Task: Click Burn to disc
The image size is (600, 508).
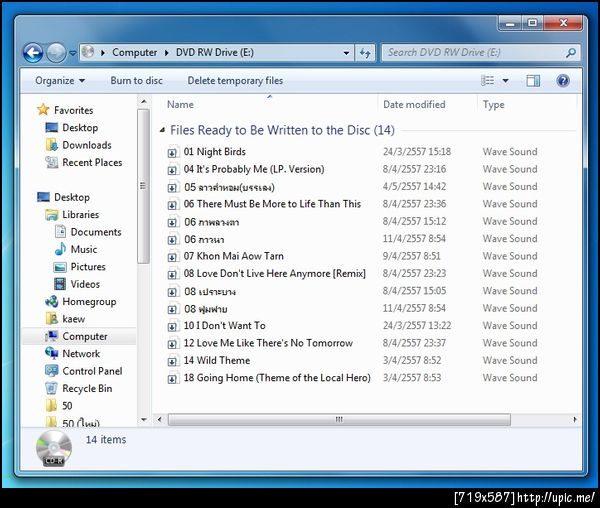Action: point(137,81)
